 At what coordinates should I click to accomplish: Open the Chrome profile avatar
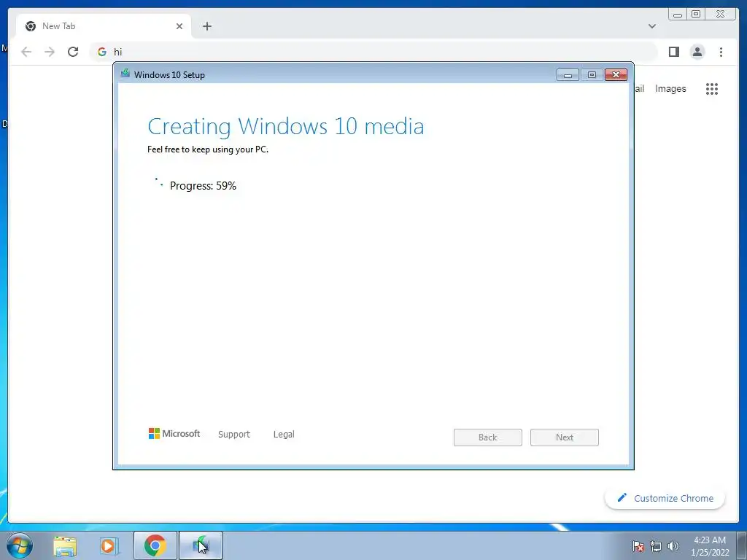tap(697, 52)
